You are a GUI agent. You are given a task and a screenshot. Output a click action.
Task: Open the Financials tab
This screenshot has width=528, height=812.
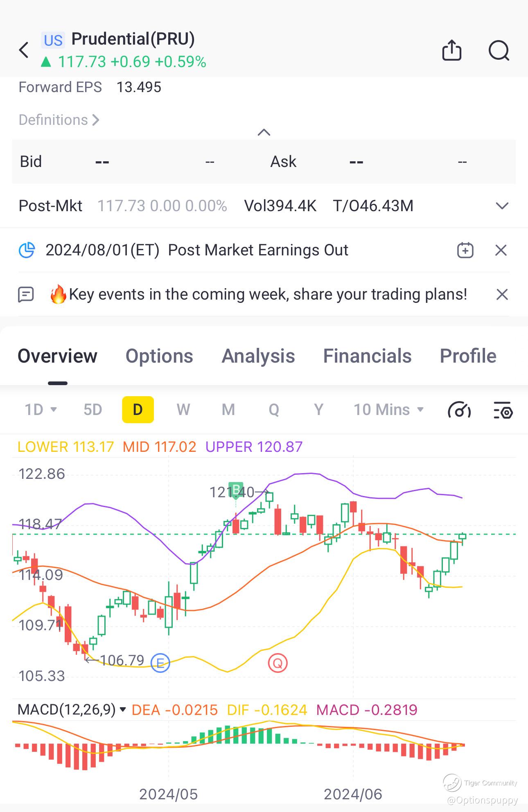367,356
